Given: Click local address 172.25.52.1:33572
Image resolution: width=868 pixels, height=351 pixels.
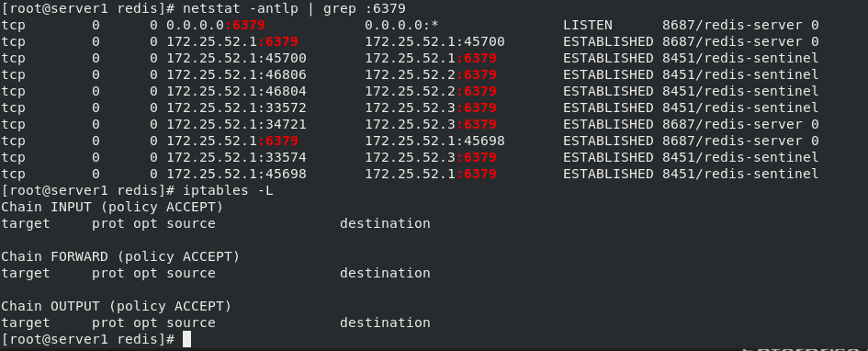Looking at the screenshot, I should (236, 108).
